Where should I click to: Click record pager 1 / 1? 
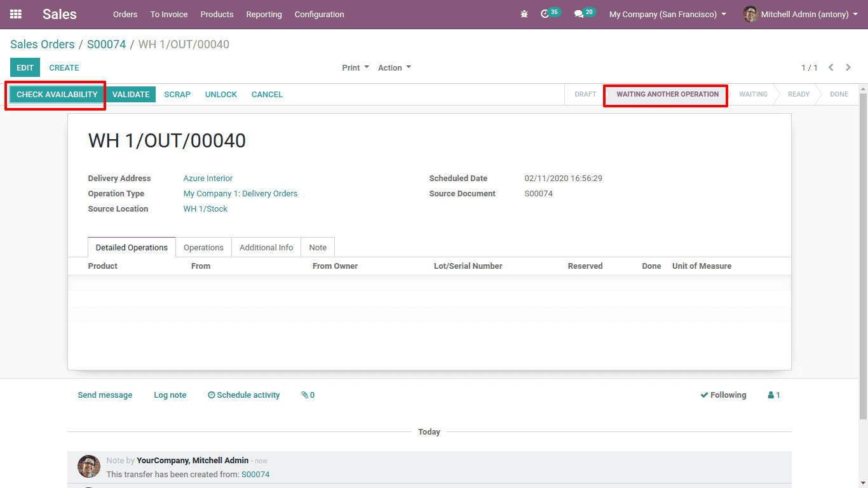point(809,67)
